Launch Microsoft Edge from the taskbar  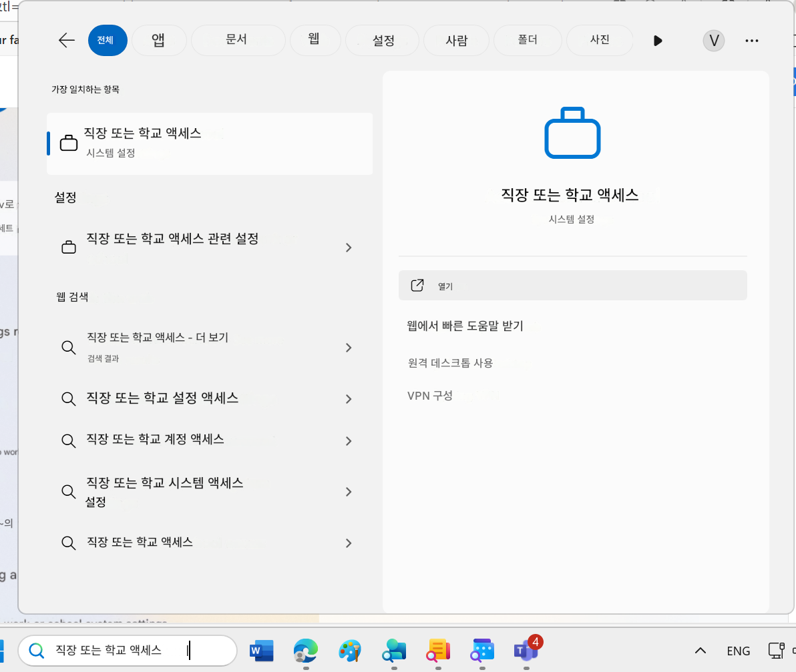(x=305, y=651)
